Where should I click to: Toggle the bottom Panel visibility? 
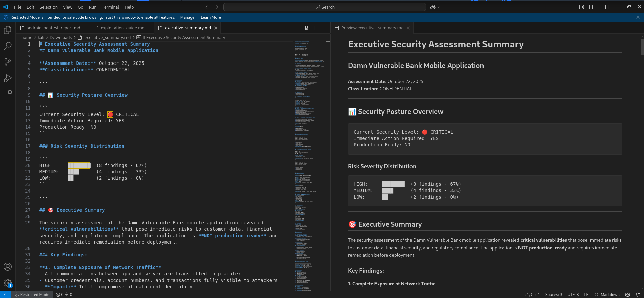coord(599,7)
